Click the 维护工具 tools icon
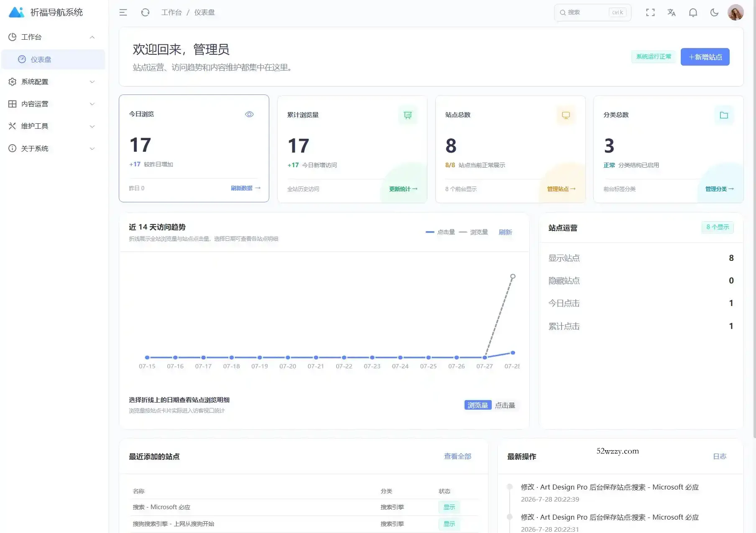 [x=13, y=126]
